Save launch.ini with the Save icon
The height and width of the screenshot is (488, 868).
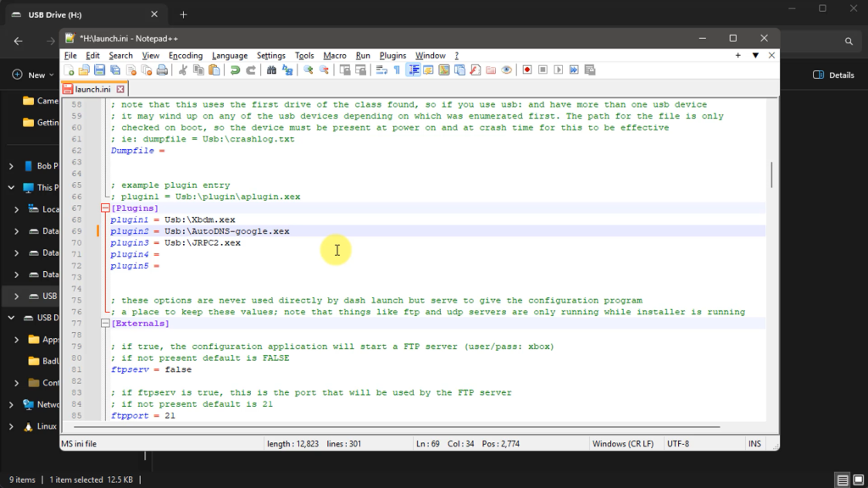(x=100, y=70)
